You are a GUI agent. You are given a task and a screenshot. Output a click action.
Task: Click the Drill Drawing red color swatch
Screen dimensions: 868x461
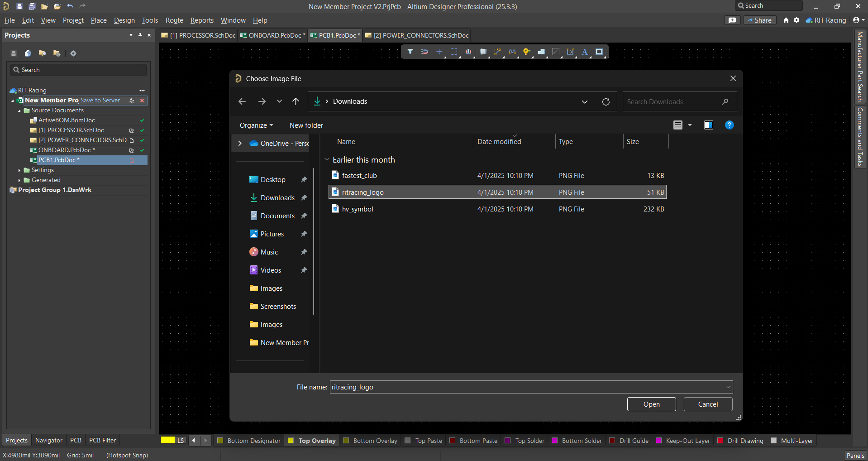tap(720, 441)
